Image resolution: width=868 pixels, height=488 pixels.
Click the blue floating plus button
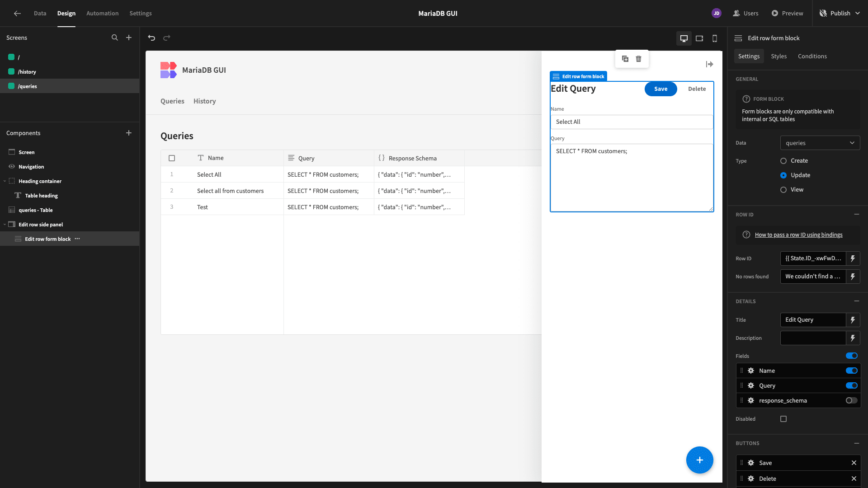coord(699,460)
